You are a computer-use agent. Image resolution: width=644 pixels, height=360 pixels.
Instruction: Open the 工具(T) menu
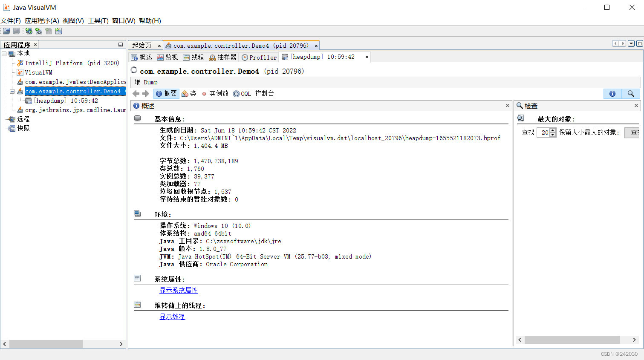pyautogui.click(x=98, y=21)
